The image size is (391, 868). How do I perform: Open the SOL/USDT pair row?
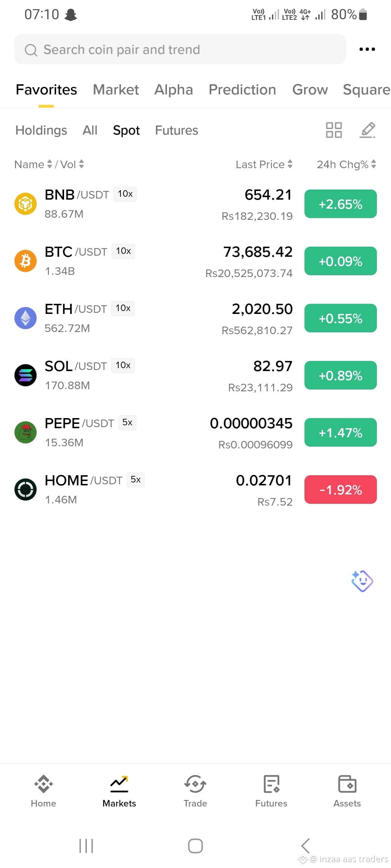195,375
